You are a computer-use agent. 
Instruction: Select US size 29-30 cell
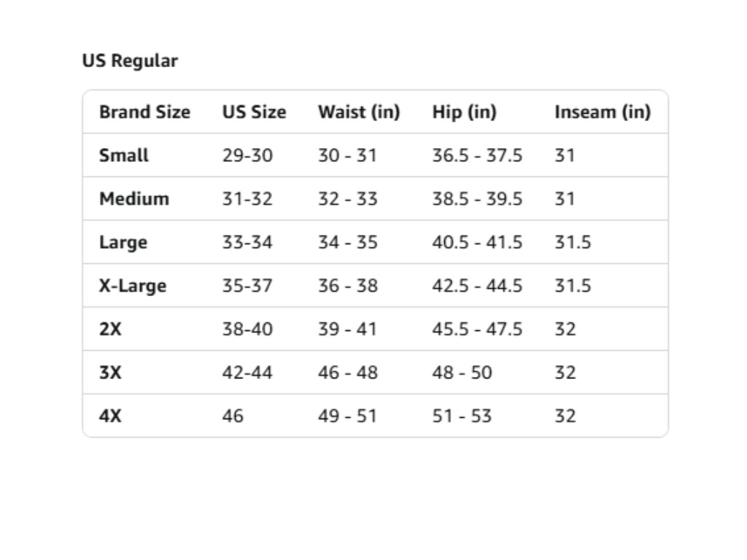(x=247, y=155)
